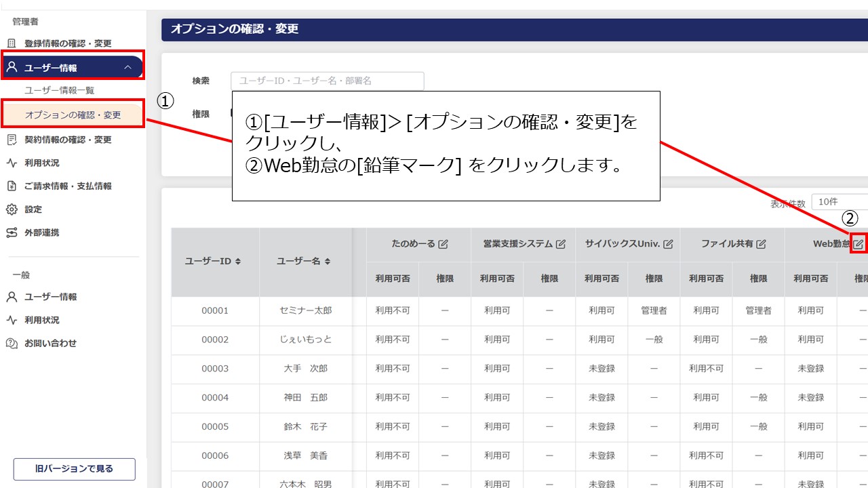Image resolution: width=868 pixels, height=488 pixels.
Task: Open the 表示件数 10件 dropdown
Action: coord(840,202)
